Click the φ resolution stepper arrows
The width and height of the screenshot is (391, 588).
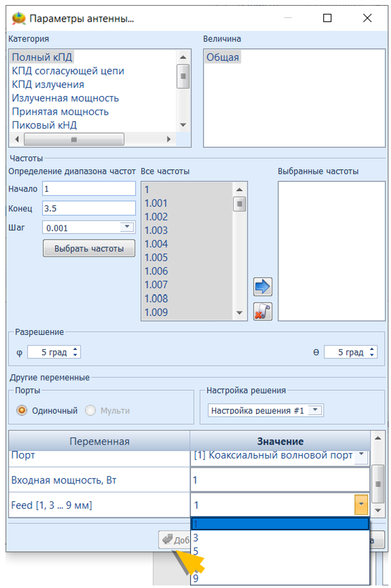[75, 352]
